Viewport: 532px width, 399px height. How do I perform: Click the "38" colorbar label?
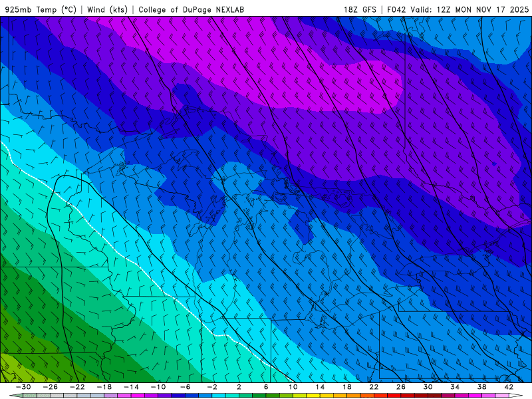[x=481, y=387]
